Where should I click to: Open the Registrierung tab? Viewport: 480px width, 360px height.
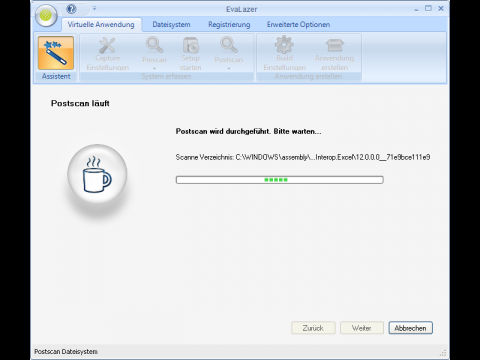229,25
